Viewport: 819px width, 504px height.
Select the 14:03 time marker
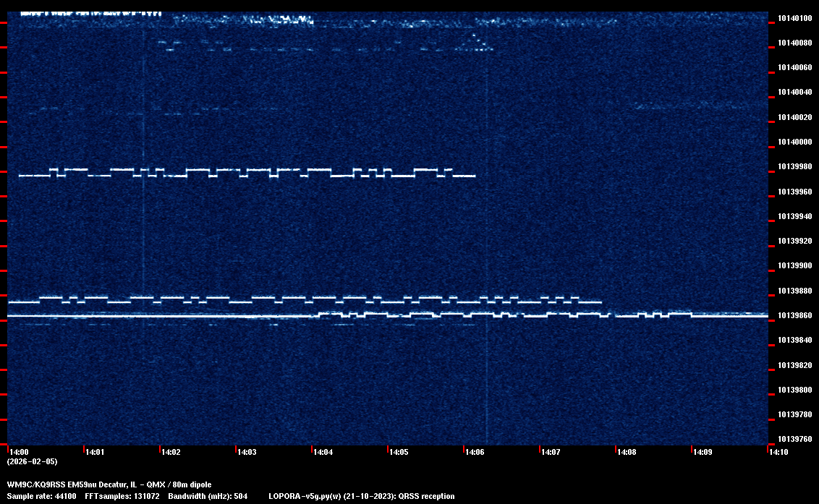tap(247, 453)
